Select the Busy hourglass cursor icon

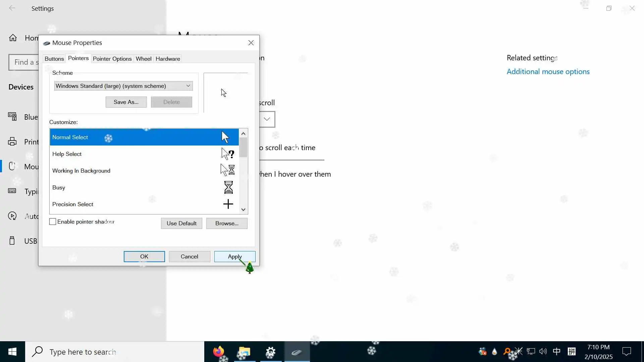(x=228, y=187)
